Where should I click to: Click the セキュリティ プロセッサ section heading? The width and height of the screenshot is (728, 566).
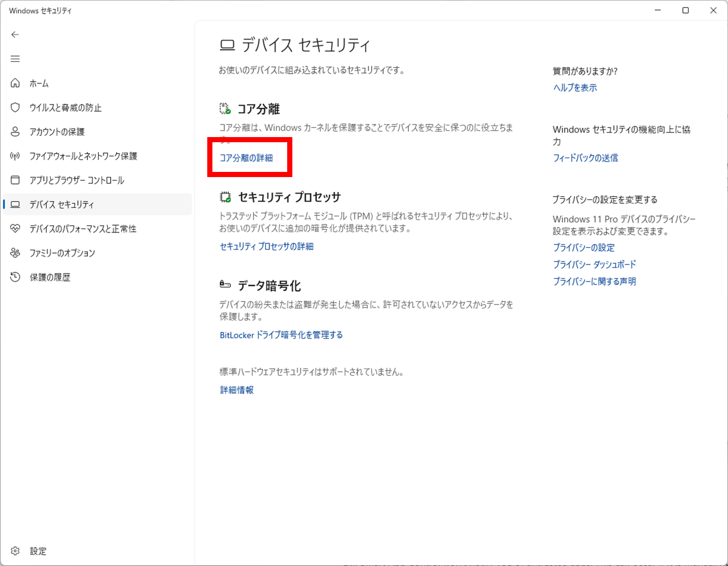pyautogui.click(x=289, y=197)
